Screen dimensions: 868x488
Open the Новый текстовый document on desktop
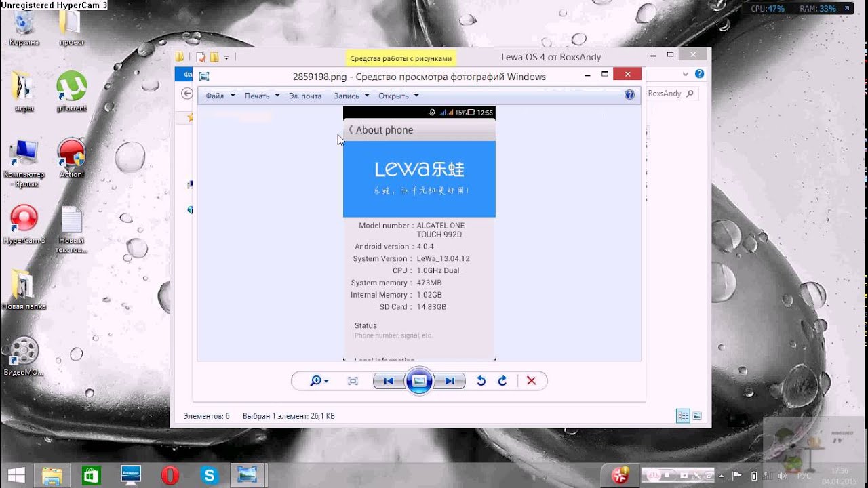tap(71, 230)
